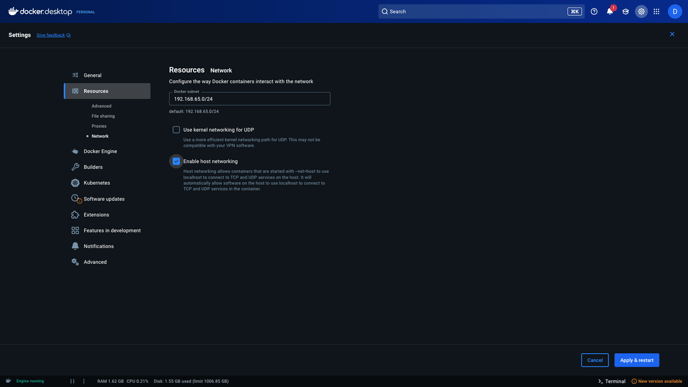Click Use kernel networking for UDP label
This screenshot has height=387, width=688.
[219, 130]
